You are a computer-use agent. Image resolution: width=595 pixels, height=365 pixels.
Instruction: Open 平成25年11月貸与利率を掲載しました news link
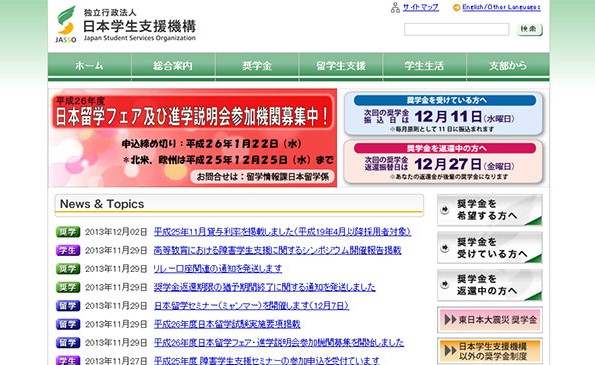click(x=282, y=232)
